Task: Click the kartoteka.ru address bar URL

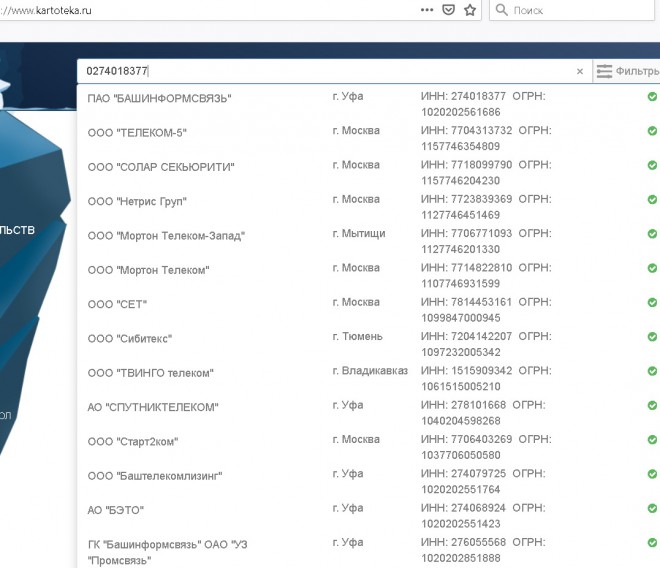Action: pos(46,10)
